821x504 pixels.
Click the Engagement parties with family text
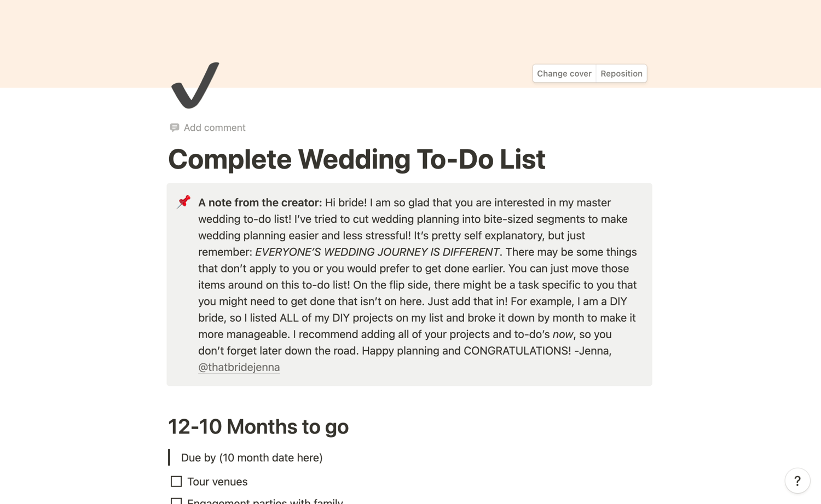click(x=265, y=501)
